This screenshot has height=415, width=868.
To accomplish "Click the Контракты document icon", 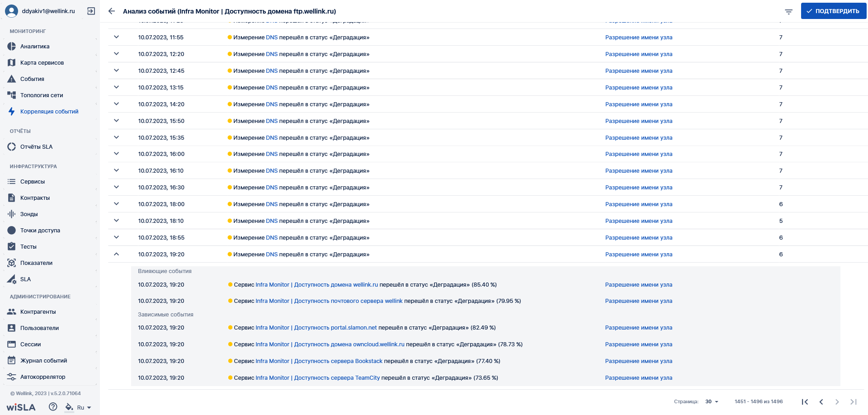I will pos(12,198).
